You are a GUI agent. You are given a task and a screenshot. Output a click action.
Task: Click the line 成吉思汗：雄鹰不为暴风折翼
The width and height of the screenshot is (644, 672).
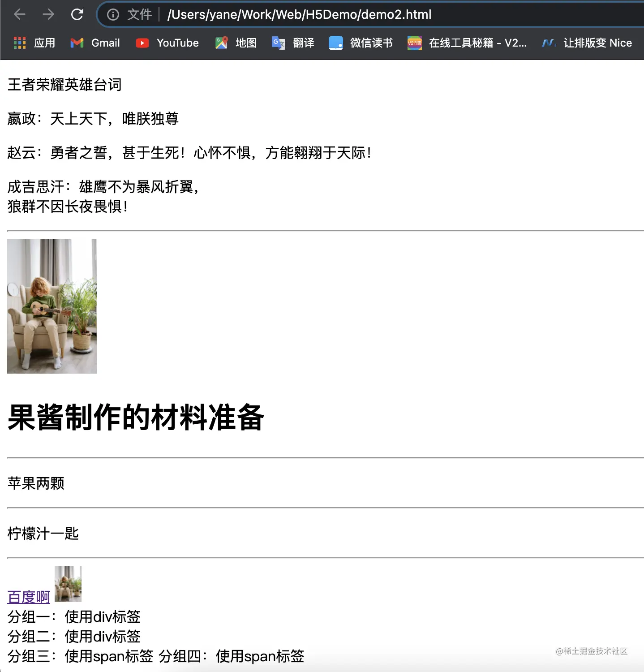103,187
